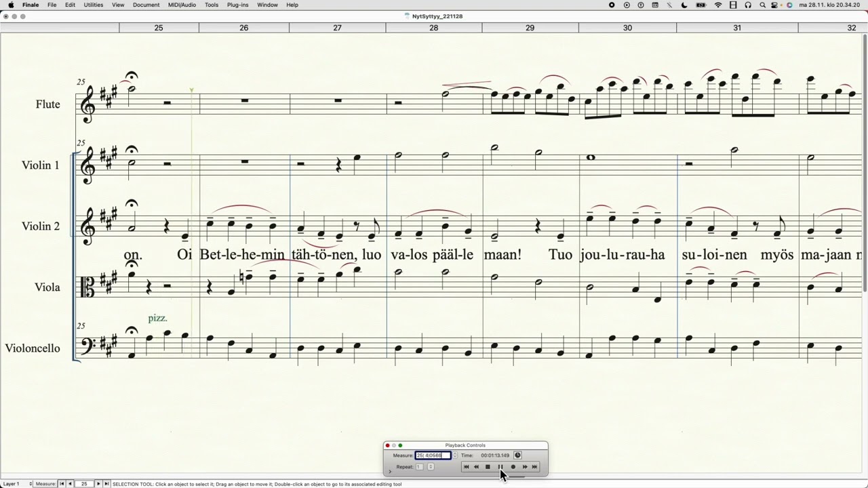Click the status bar measure number field
This screenshot has width=868, height=488.
84,484
